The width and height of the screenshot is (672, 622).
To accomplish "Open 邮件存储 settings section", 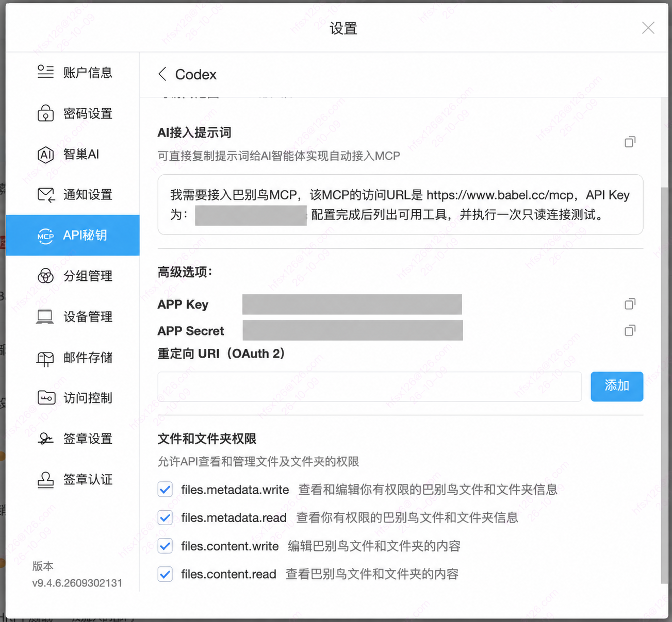I will pyautogui.click(x=73, y=358).
